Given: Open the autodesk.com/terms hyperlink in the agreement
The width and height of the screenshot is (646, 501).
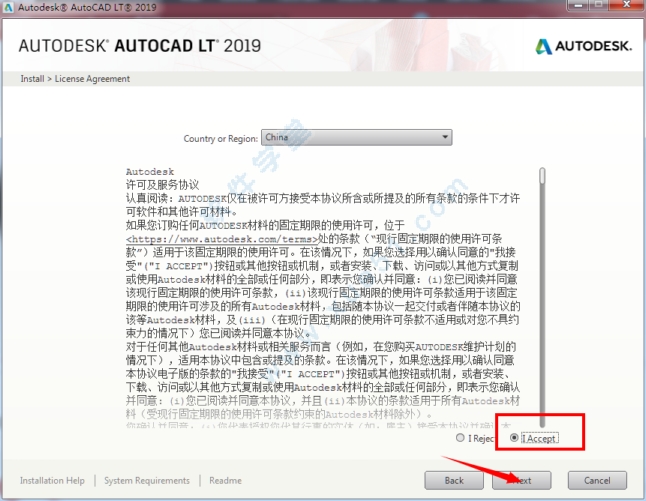Looking at the screenshot, I should pyautogui.click(x=222, y=239).
